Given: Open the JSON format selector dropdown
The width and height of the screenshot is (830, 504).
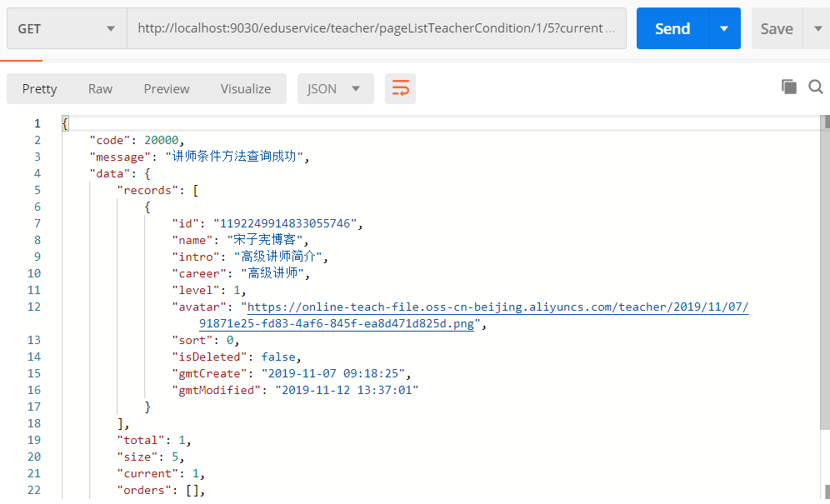Looking at the screenshot, I should coord(335,87).
